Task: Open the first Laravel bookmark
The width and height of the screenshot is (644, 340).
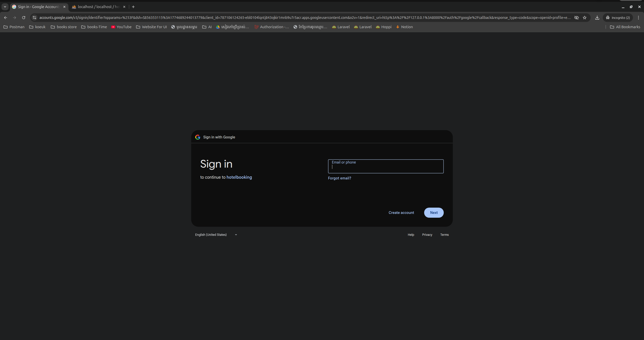Action: coord(341,27)
